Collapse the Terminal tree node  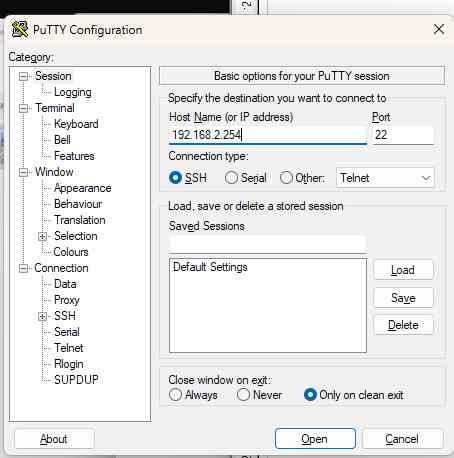23,108
